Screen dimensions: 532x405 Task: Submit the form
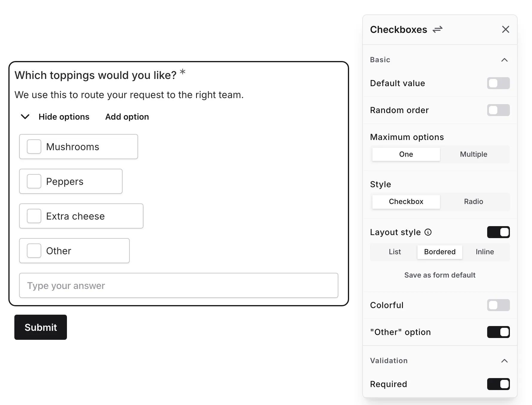click(41, 327)
